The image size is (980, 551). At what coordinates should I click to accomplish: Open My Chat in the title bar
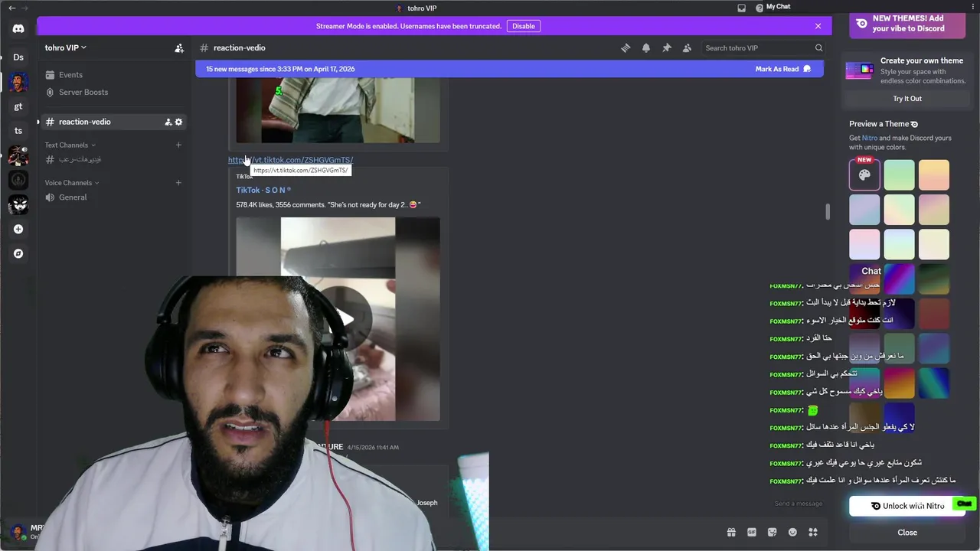(x=778, y=7)
